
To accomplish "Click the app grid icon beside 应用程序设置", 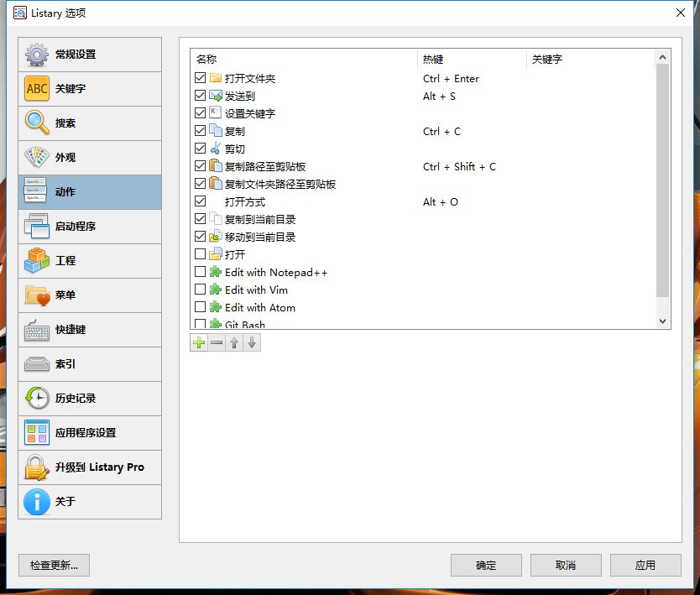I will 37,433.
